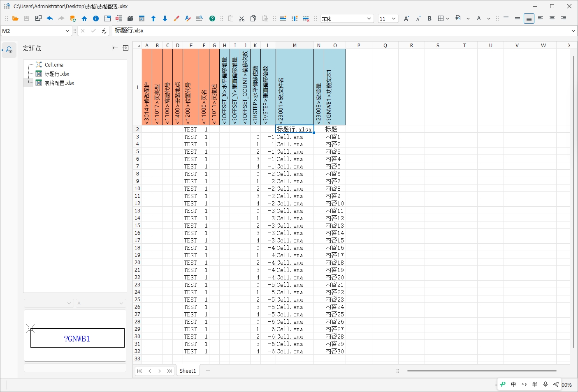Toggle top vertical alignment

(506, 18)
